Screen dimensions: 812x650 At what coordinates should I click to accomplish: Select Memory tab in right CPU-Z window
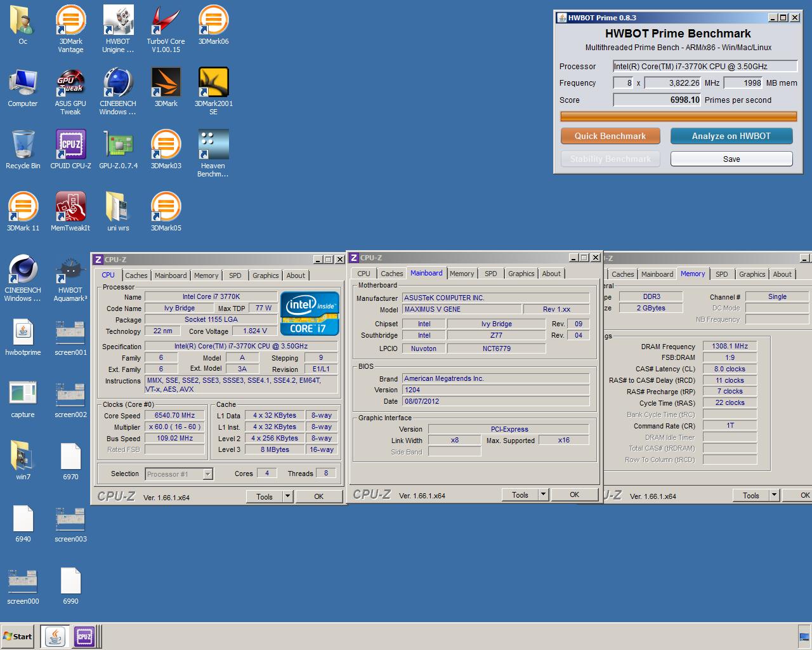click(x=693, y=274)
